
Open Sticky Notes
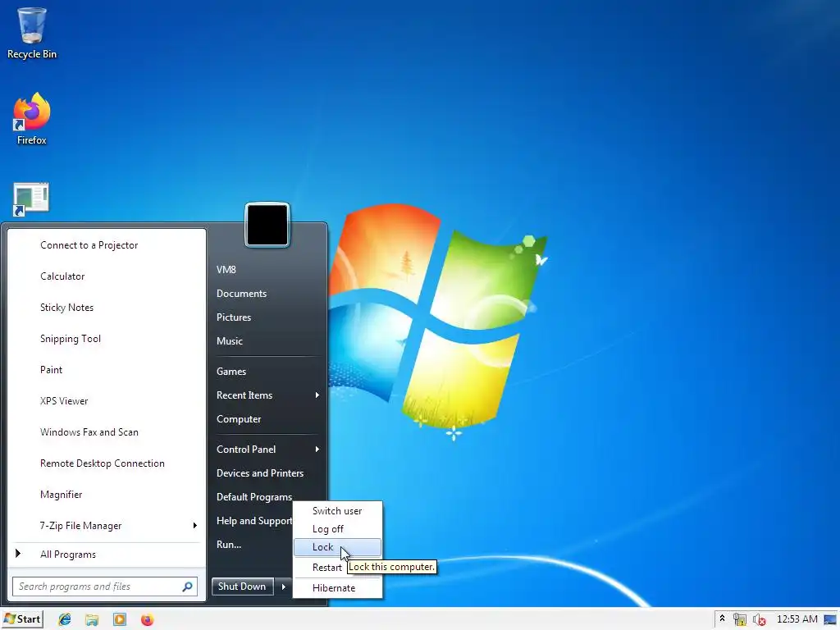(x=106, y=308)
